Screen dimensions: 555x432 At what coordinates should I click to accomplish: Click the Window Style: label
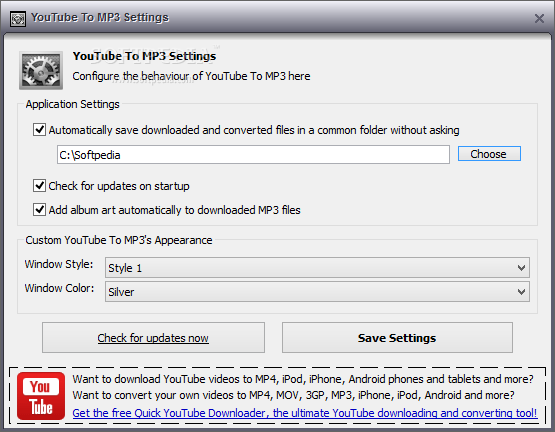click(x=59, y=264)
